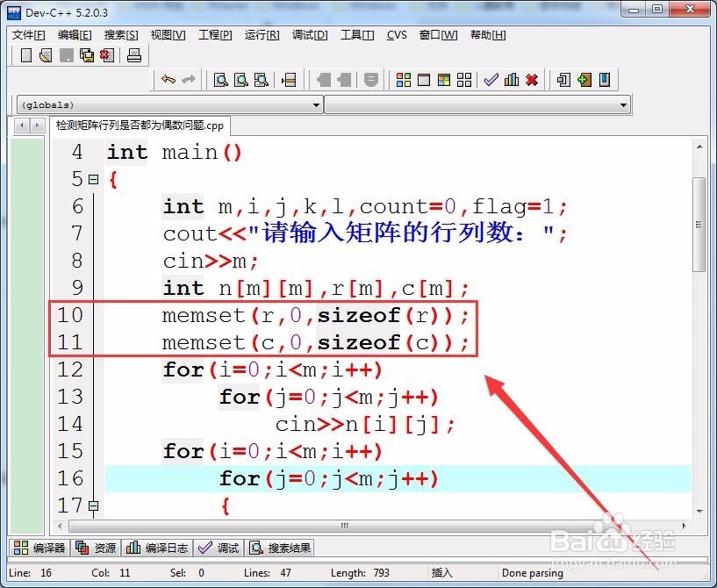
Task: Open the 调试[D] menu
Action: click(310, 35)
